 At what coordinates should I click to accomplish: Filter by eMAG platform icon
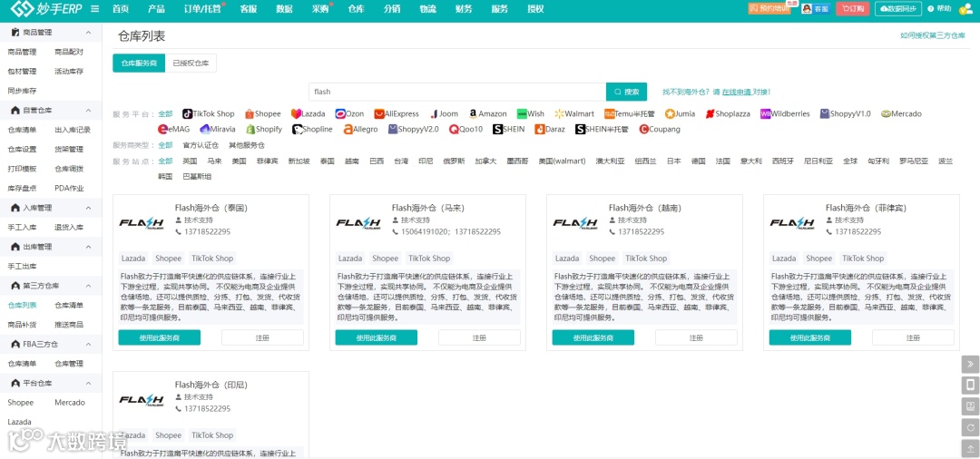click(163, 130)
